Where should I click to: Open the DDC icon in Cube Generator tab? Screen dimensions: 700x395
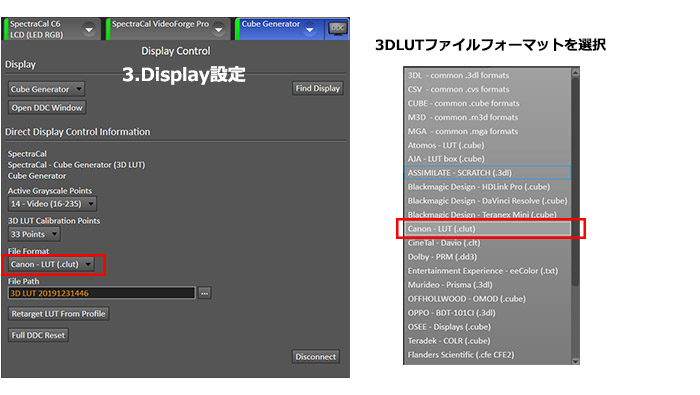point(338,29)
